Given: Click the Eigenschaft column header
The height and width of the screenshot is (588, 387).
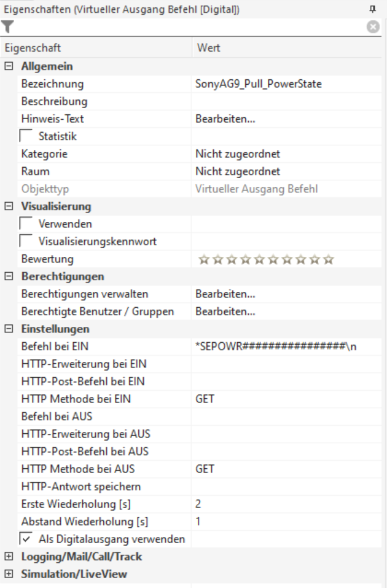Looking at the screenshot, I should pos(95,47).
